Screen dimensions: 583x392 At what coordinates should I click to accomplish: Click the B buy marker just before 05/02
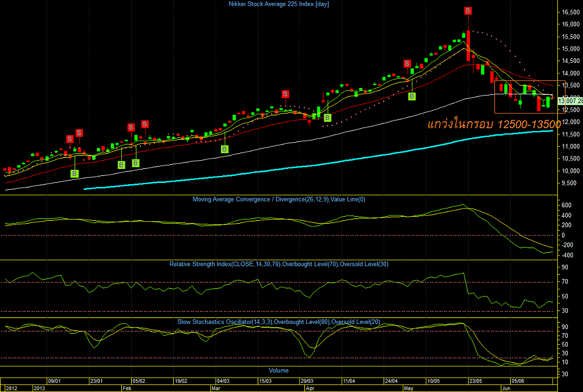[x=122, y=165]
